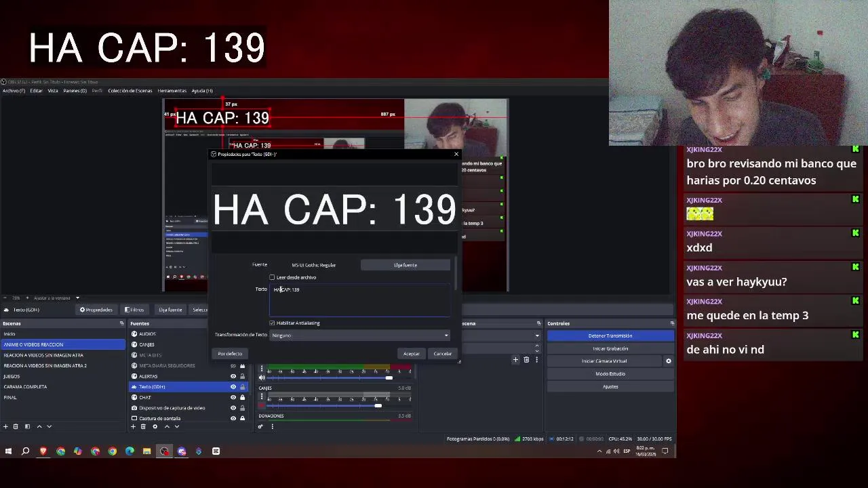This screenshot has height=488, width=868.
Task: Show the META DIARIA SEGUIDORES source
Action: coord(233,366)
